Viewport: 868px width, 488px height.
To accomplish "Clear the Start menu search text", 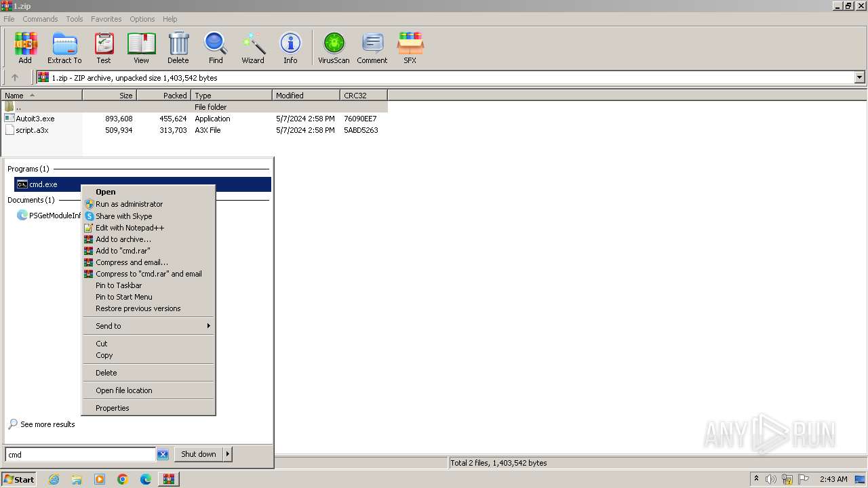I will [163, 455].
